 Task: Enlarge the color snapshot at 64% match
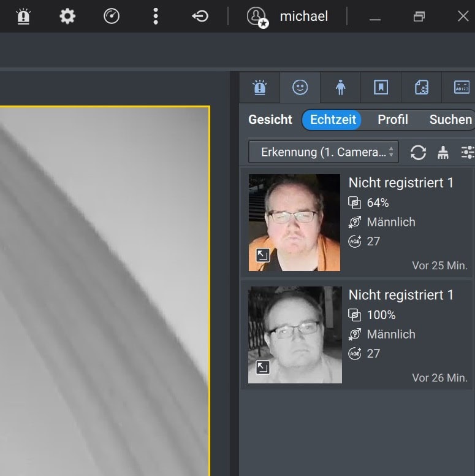point(262,255)
